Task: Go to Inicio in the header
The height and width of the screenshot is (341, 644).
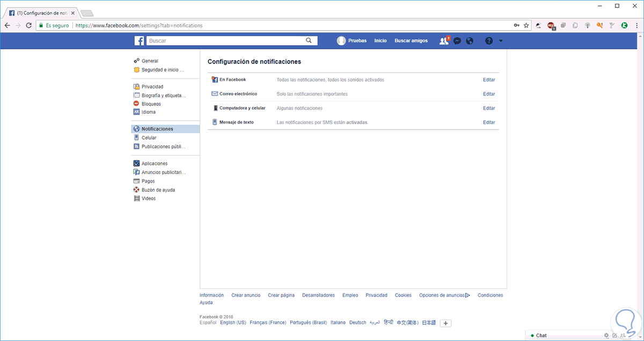Action: (380, 41)
